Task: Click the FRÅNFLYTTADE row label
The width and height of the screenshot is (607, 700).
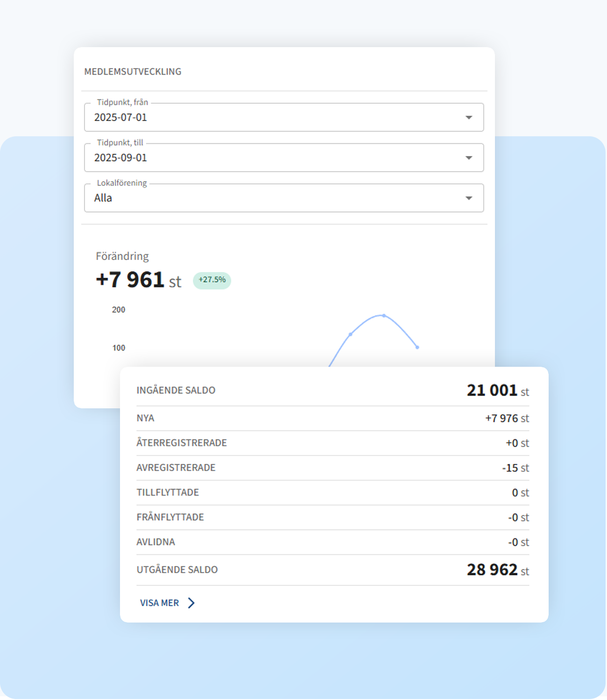Action: coord(170,517)
